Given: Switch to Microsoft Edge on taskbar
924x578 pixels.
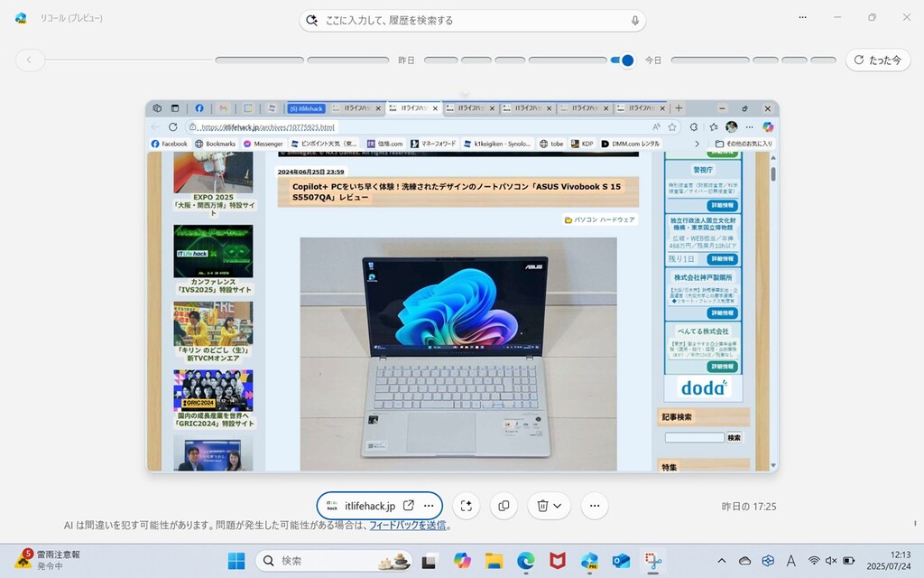Looking at the screenshot, I should (526, 560).
